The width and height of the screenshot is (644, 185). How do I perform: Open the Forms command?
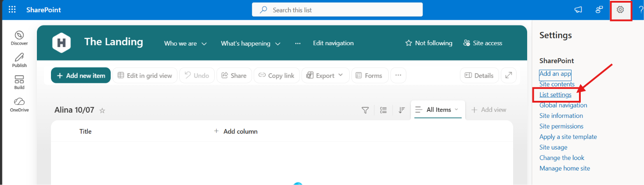370,75
